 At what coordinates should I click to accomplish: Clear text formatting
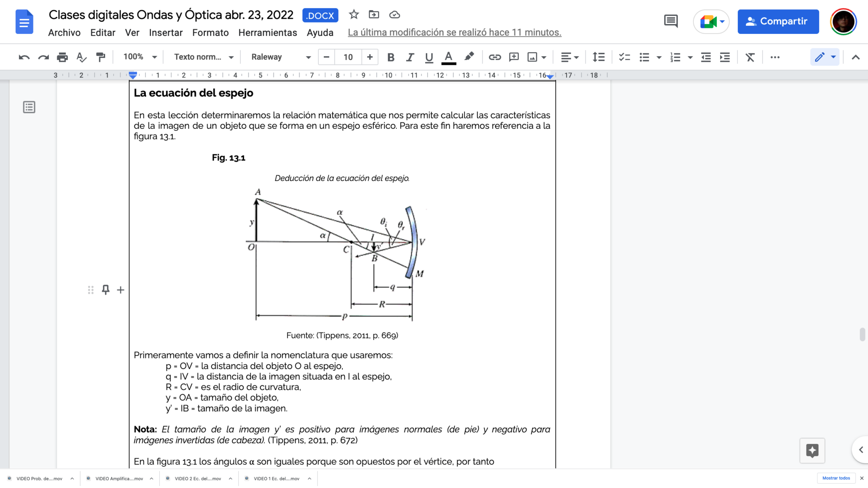[750, 57]
